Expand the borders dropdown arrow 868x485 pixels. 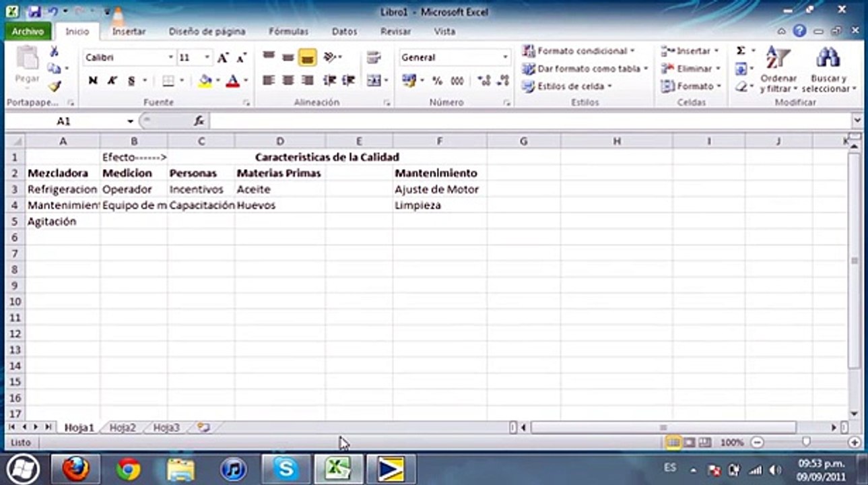(182, 81)
